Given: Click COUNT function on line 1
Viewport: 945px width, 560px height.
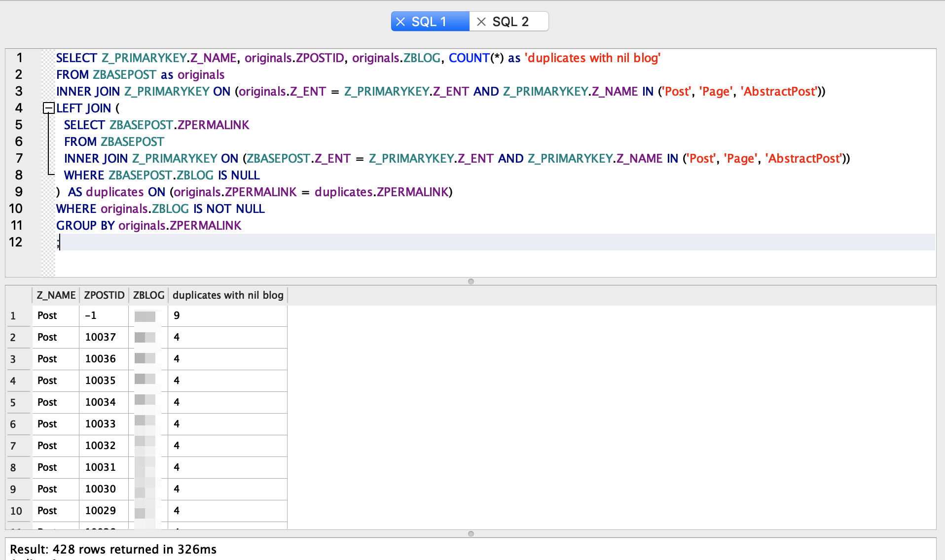Looking at the screenshot, I should [469, 58].
